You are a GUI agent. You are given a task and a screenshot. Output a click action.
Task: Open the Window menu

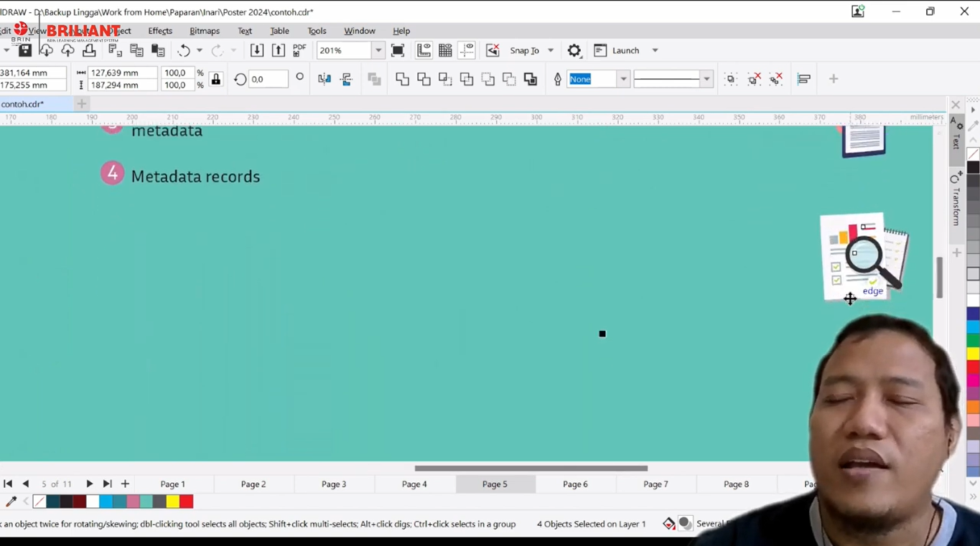pos(360,31)
